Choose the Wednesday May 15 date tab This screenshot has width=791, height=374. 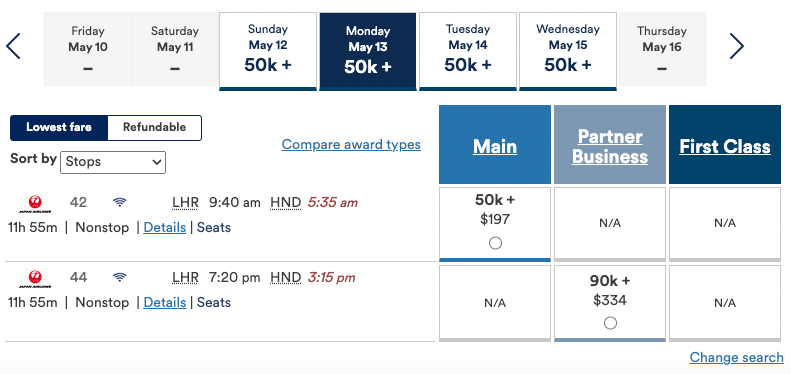[x=568, y=51]
